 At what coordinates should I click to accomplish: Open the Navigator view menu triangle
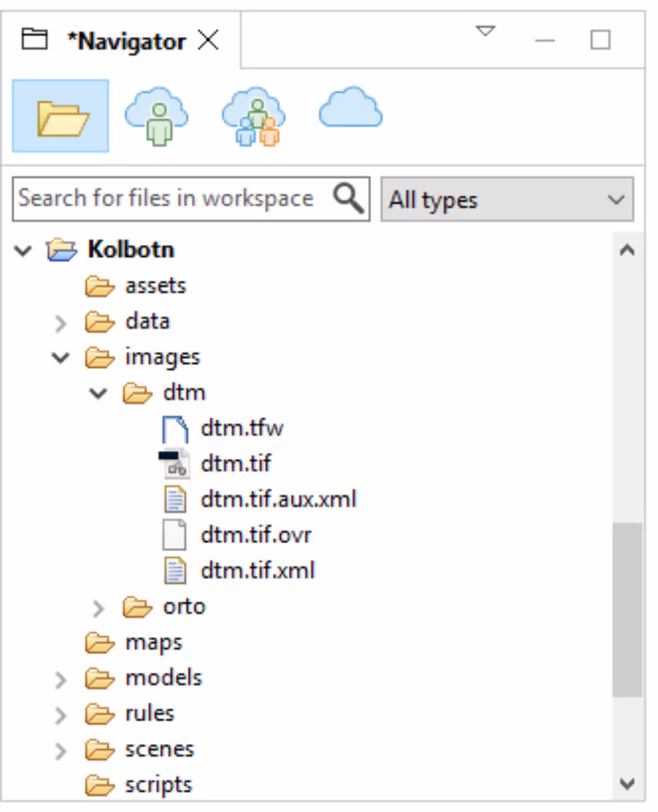coord(486,31)
